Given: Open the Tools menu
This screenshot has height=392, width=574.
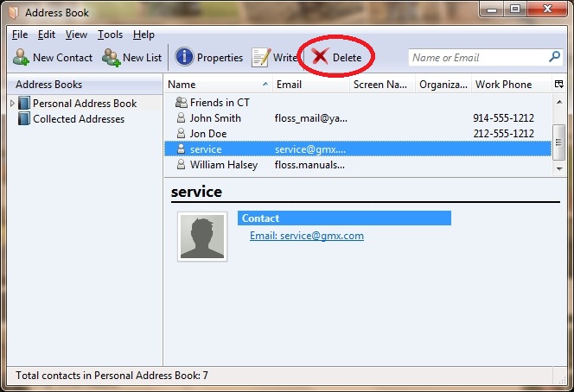Looking at the screenshot, I should click(110, 35).
